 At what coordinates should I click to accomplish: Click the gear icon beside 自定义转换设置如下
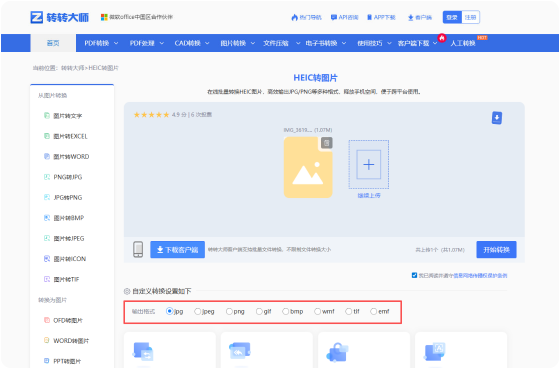(127, 291)
